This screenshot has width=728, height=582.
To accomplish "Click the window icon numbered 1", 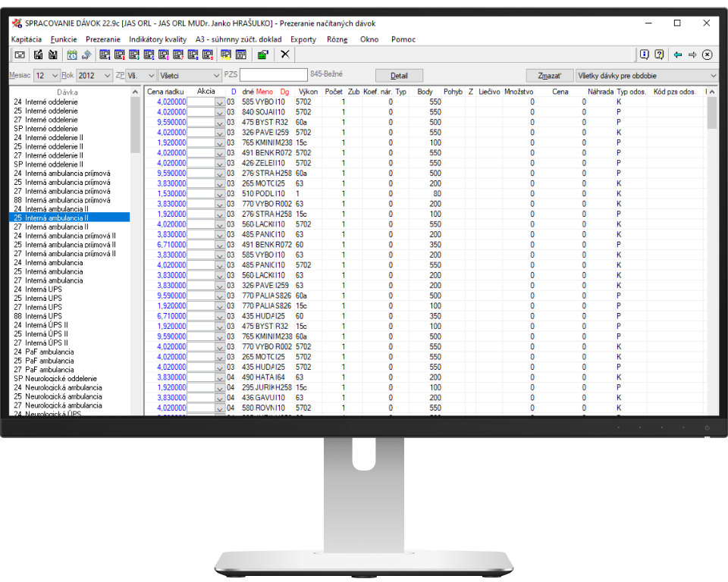I will pyautogui.click(x=105, y=55).
